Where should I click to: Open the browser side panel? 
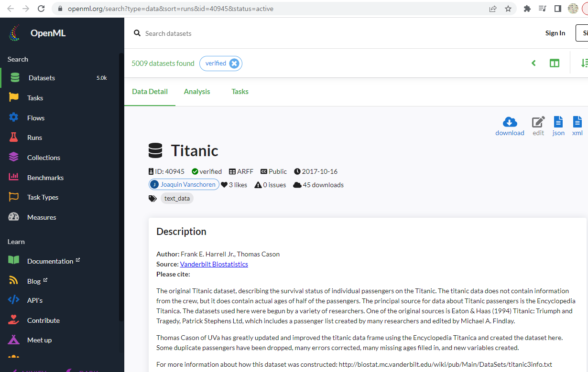point(557,9)
